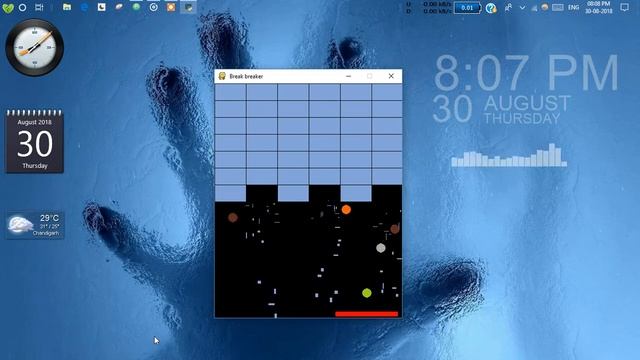The height and width of the screenshot is (360, 640).
Task: Click the middle brick in the lowest row
Action: (293, 193)
